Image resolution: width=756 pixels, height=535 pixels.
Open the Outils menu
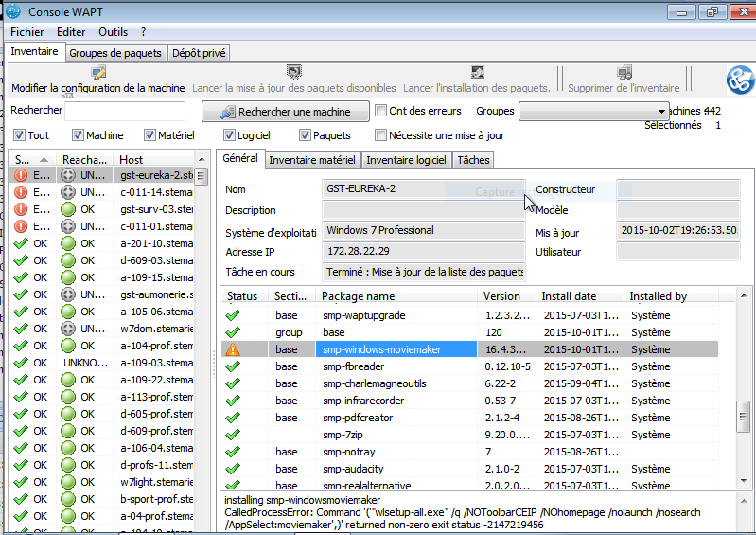(x=113, y=32)
